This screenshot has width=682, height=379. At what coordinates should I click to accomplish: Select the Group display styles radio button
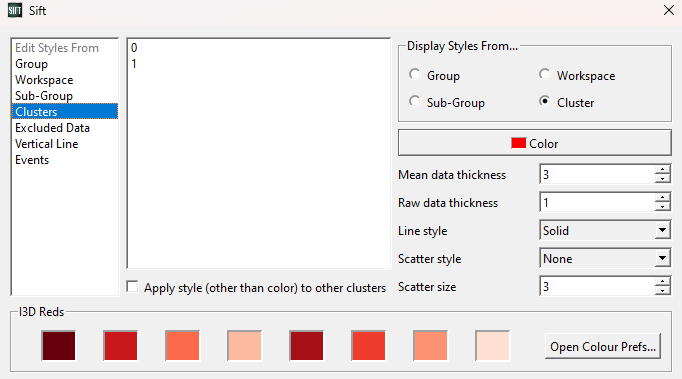tap(415, 74)
